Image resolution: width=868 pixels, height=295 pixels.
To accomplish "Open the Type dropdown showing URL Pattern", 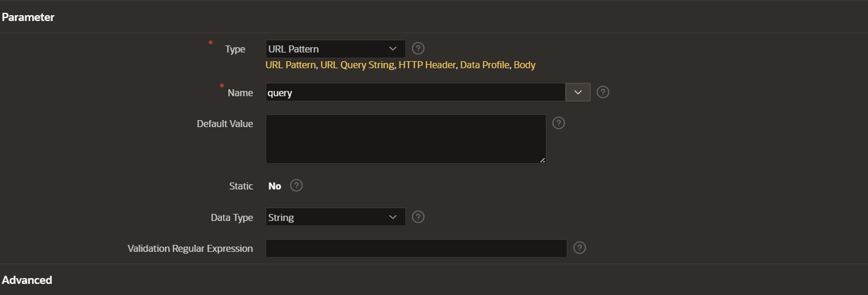I will [336, 49].
